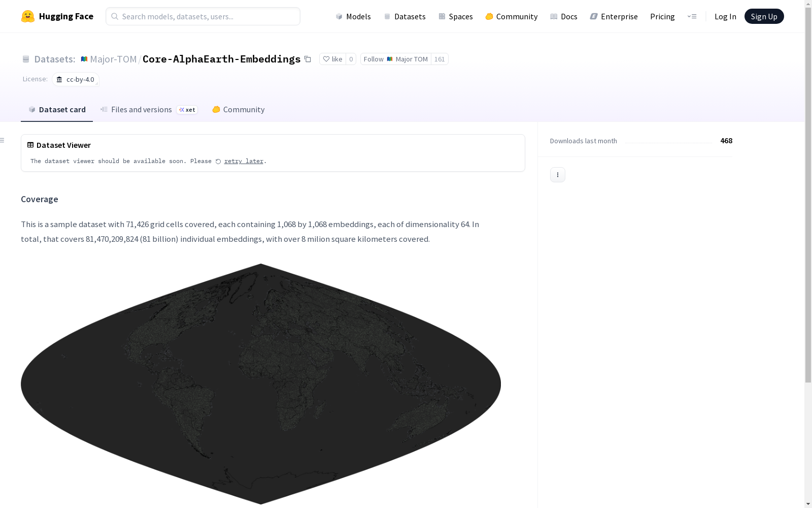
Task: Click the retry later link
Action: click(x=244, y=161)
